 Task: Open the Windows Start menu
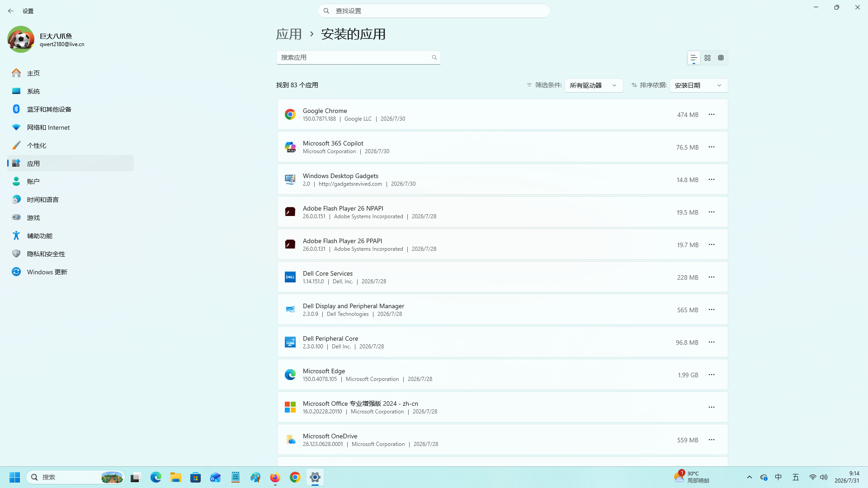click(14, 477)
